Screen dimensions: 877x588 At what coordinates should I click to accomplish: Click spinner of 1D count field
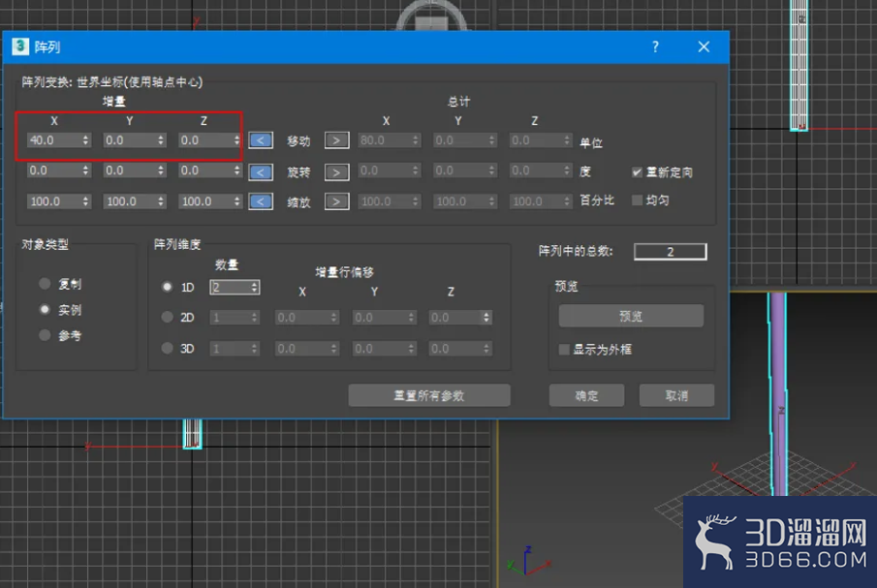point(255,288)
